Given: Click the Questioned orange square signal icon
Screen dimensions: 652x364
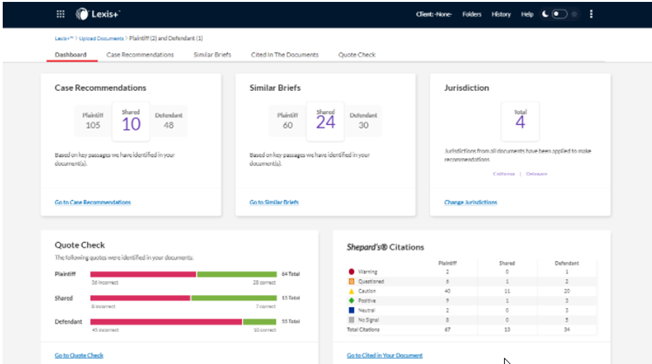Looking at the screenshot, I should 351,282.
